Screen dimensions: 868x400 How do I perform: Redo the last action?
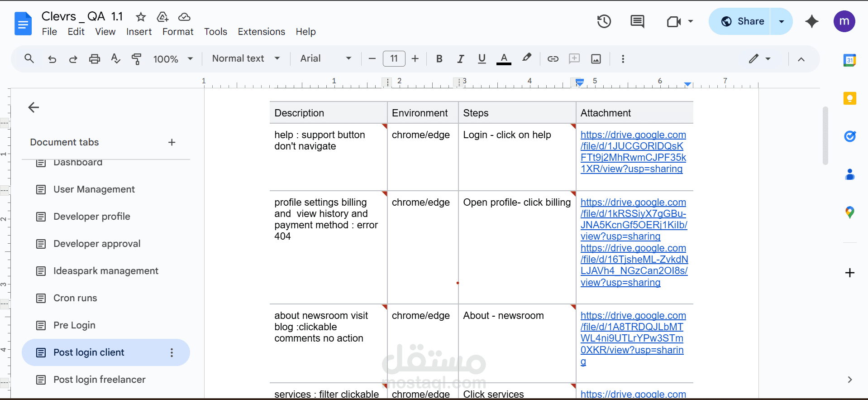tap(73, 59)
